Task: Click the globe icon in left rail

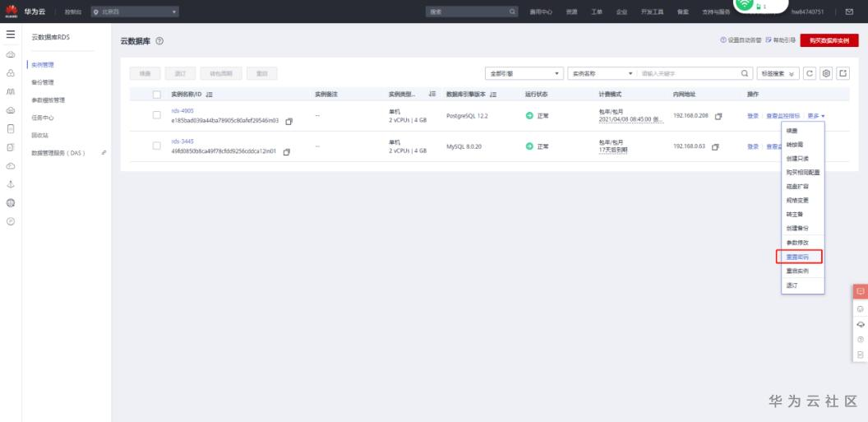Action: tap(11, 203)
